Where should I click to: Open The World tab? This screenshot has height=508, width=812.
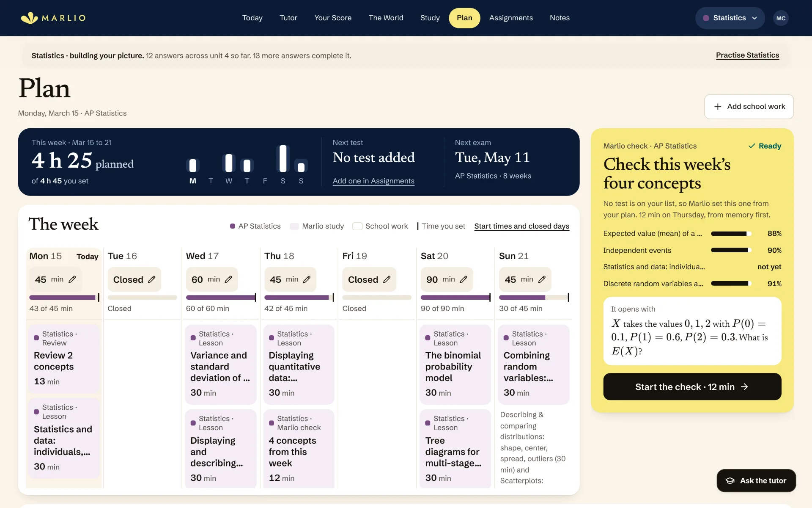pos(386,18)
